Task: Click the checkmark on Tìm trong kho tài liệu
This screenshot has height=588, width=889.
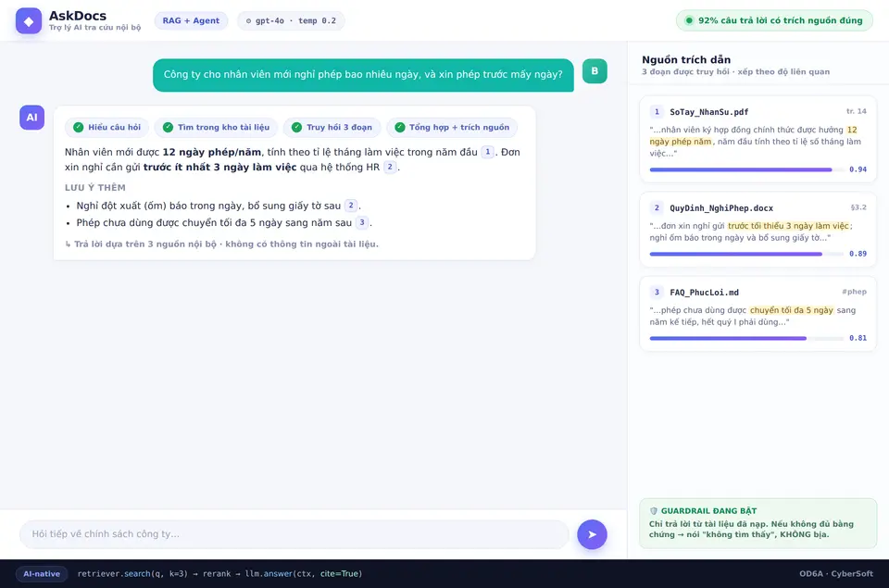Action: 168,127
